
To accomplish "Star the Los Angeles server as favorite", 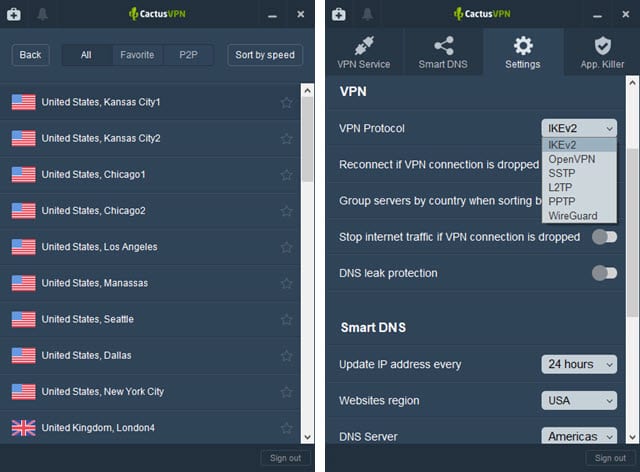I will coord(287,247).
